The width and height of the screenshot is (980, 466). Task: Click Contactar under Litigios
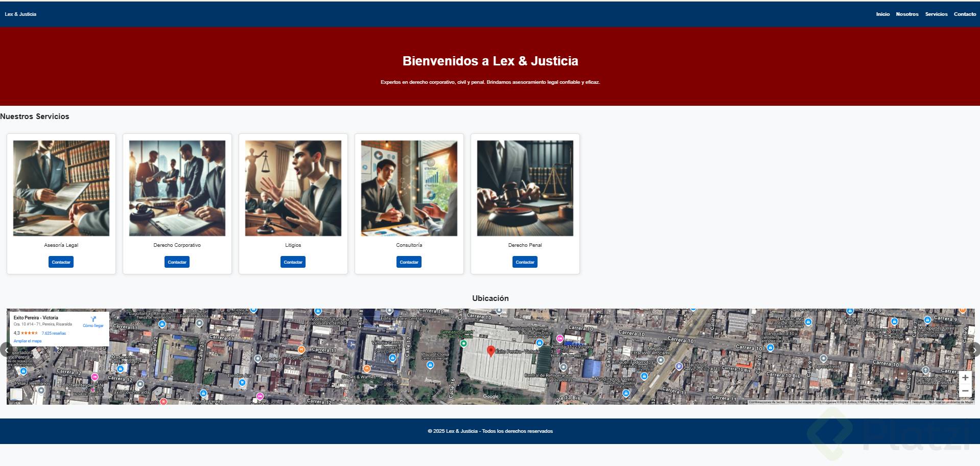(x=293, y=262)
